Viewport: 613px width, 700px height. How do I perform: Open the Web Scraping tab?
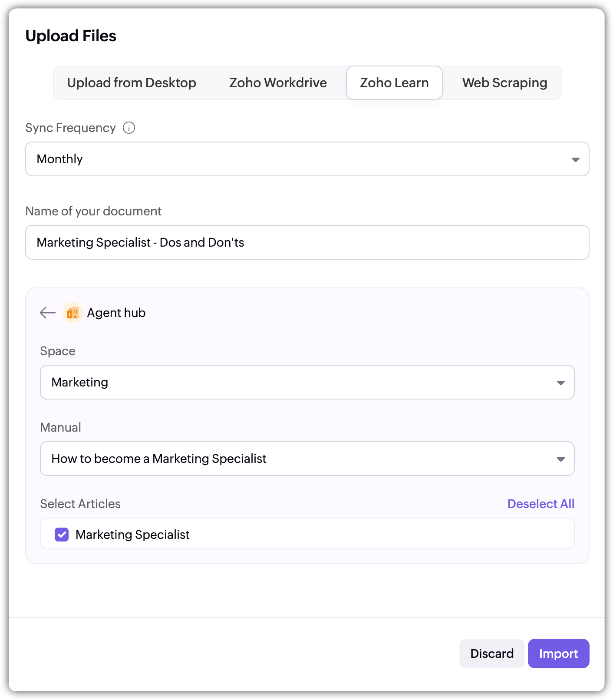pyautogui.click(x=504, y=83)
